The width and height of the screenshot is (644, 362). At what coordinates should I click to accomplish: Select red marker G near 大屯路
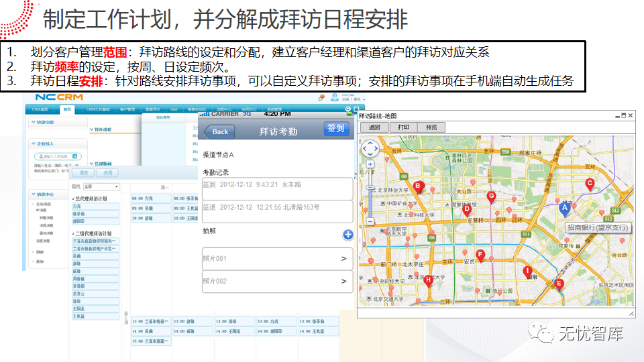pos(491,197)
